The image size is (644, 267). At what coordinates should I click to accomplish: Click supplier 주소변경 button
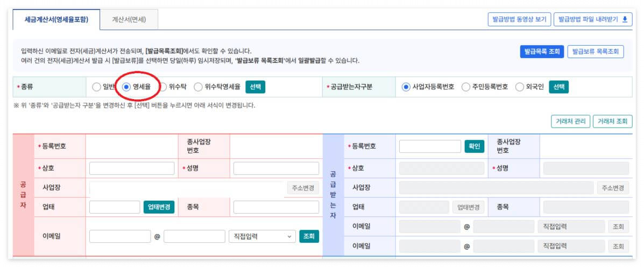pos(303,188)
